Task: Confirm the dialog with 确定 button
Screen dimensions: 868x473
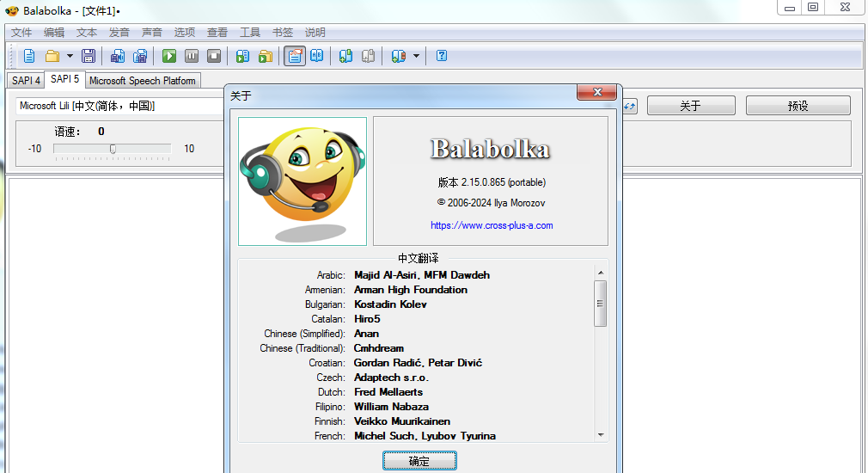Action: click(x=419, y=461)
